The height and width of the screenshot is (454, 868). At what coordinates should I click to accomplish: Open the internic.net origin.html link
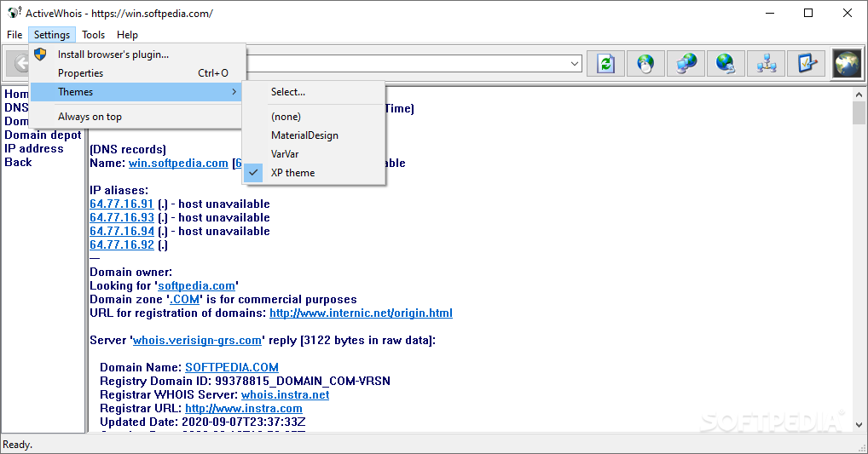pyautogui.click(x=361, y=313)
